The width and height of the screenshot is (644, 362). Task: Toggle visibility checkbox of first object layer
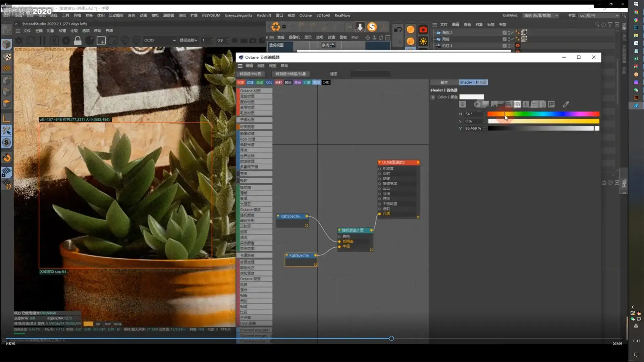click(504, 33)
